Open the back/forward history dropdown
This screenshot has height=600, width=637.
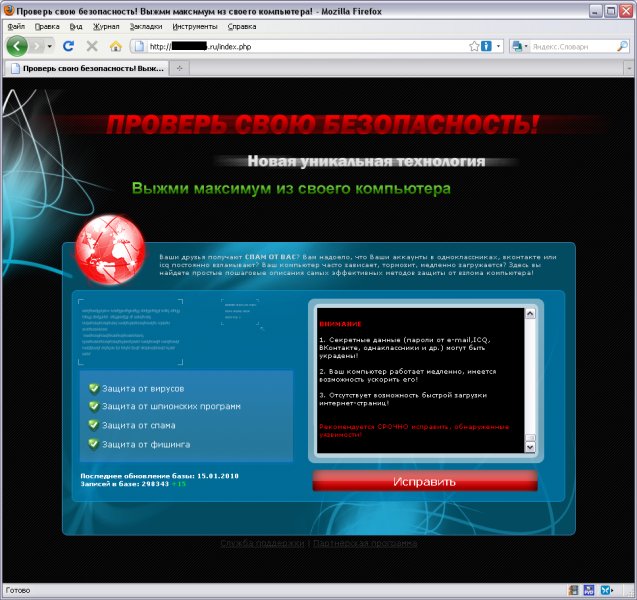(50, 46)
